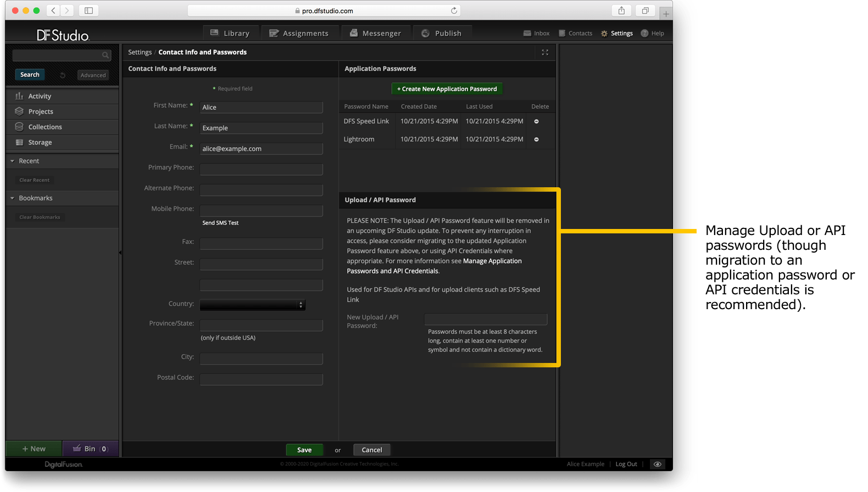Click the New button

point(34,449)
